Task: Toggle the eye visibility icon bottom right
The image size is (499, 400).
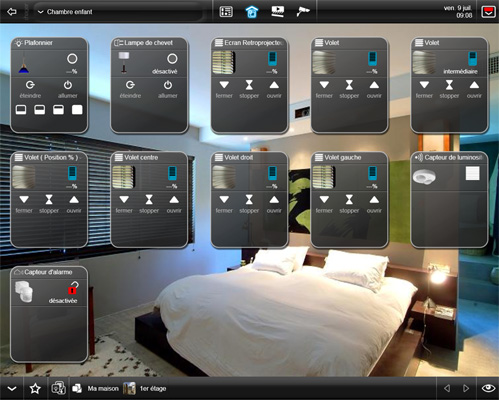Action: pyautogui.click(x=488, y=388)
